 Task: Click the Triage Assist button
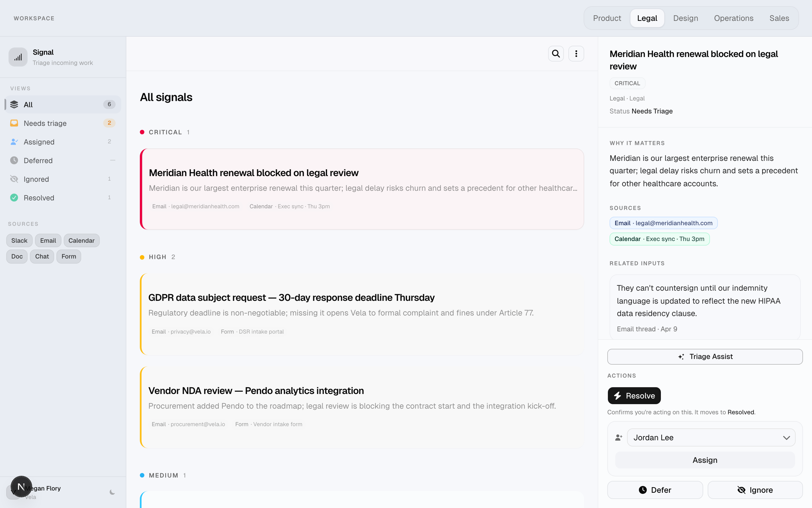[705, 356]
